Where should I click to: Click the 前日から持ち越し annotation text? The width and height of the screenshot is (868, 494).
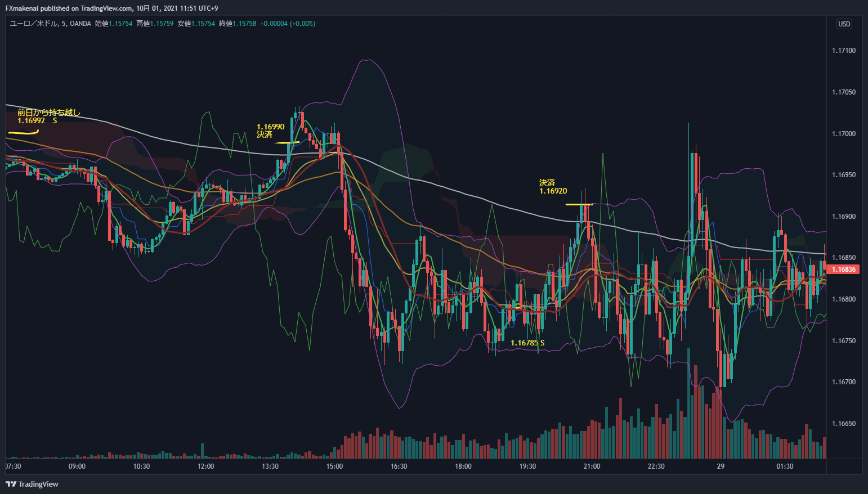49,113
